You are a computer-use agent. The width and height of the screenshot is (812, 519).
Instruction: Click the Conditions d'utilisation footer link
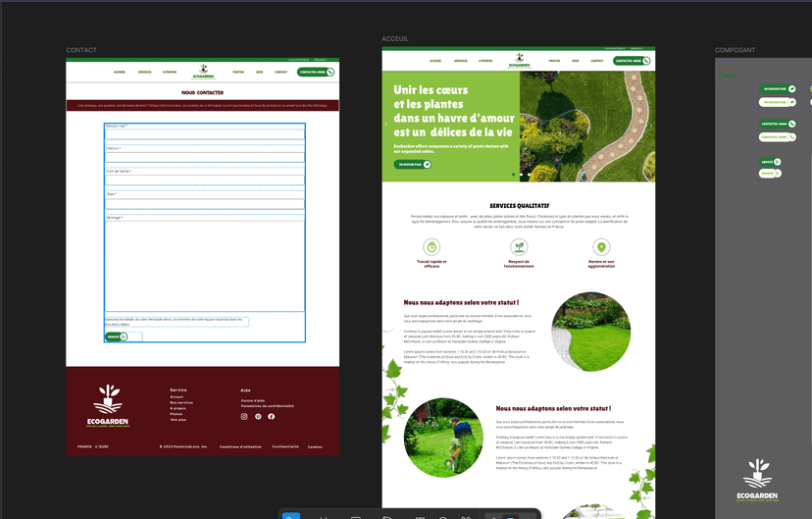point(239,446)
